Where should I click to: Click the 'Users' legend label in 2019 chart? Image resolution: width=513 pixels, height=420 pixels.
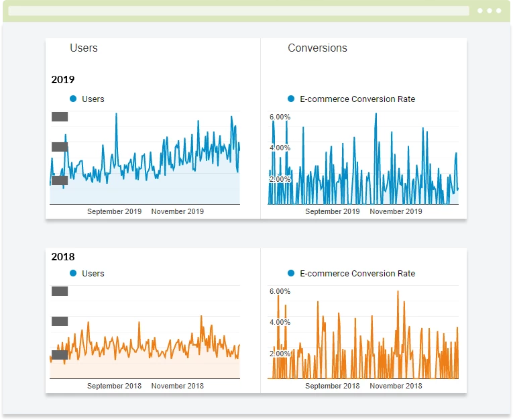[x=93, y=99]
